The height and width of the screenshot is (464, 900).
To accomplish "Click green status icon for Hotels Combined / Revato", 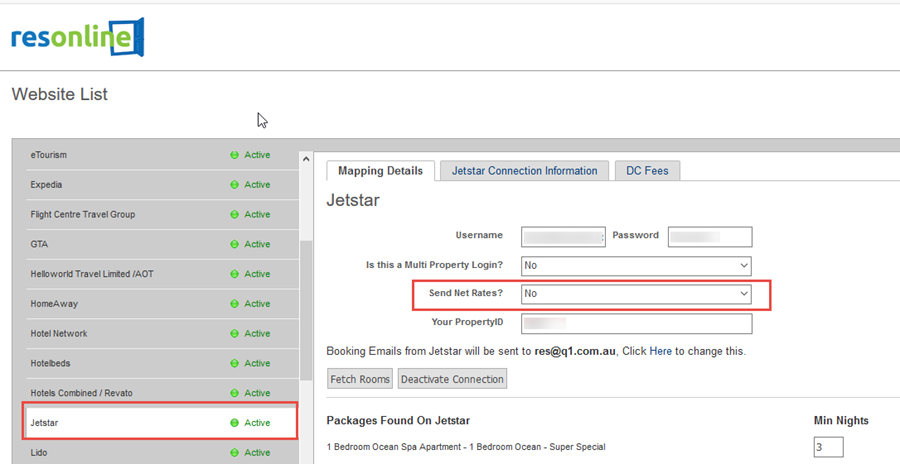I will tap(234, 393).
